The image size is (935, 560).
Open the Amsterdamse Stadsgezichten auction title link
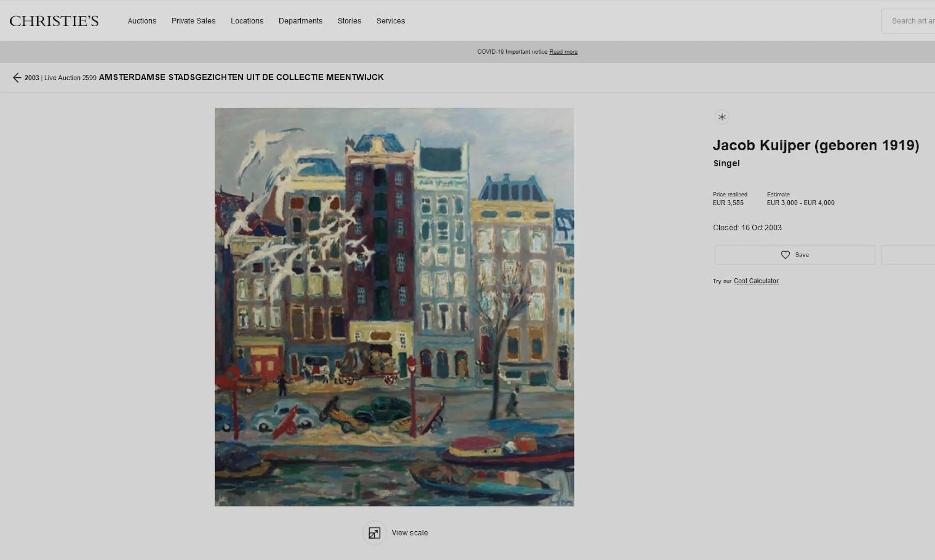(241, 77)
